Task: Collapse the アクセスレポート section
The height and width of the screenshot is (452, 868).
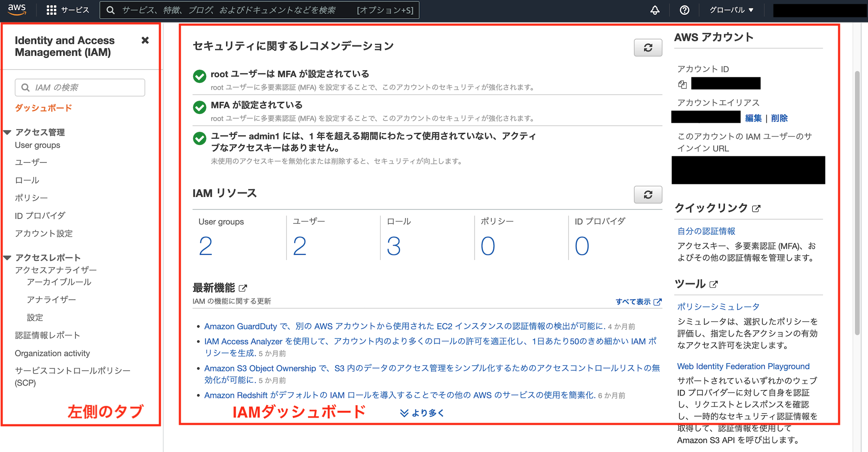Action: (x=7, y=257)
